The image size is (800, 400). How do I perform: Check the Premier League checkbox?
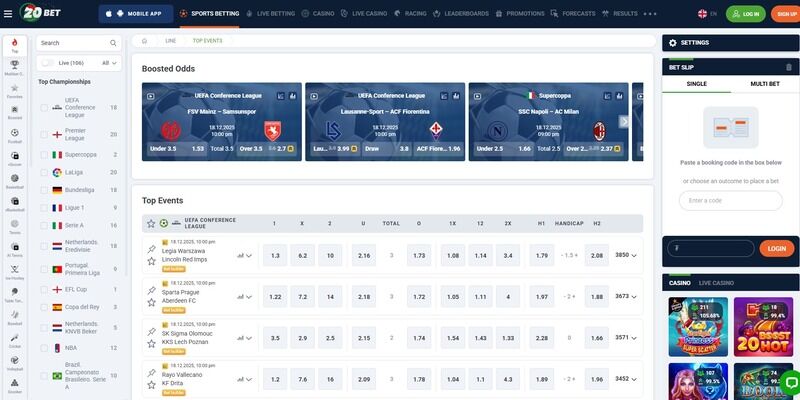(44, 135)
